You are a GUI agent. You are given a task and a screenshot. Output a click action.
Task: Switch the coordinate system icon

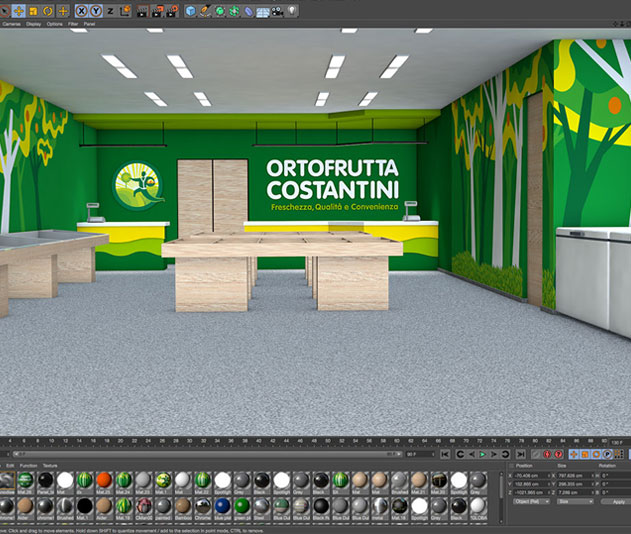[125, 11]
